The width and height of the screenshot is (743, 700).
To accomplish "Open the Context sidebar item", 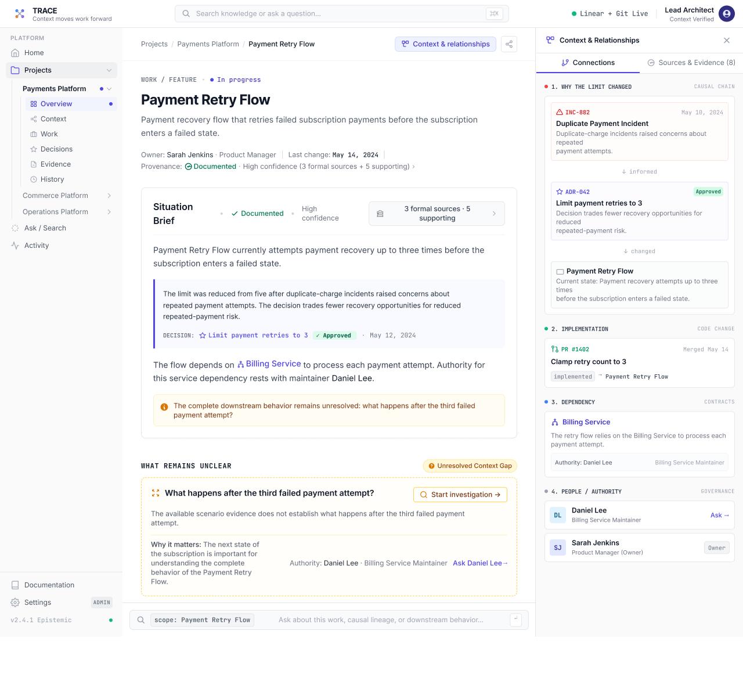I will point(71,119).
